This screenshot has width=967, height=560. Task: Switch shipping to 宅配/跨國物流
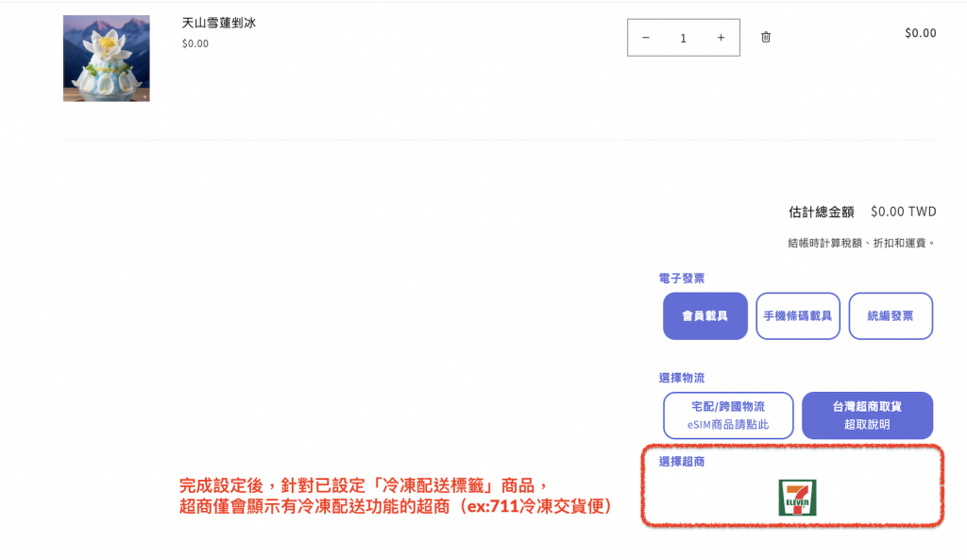[x=728, y=407]
